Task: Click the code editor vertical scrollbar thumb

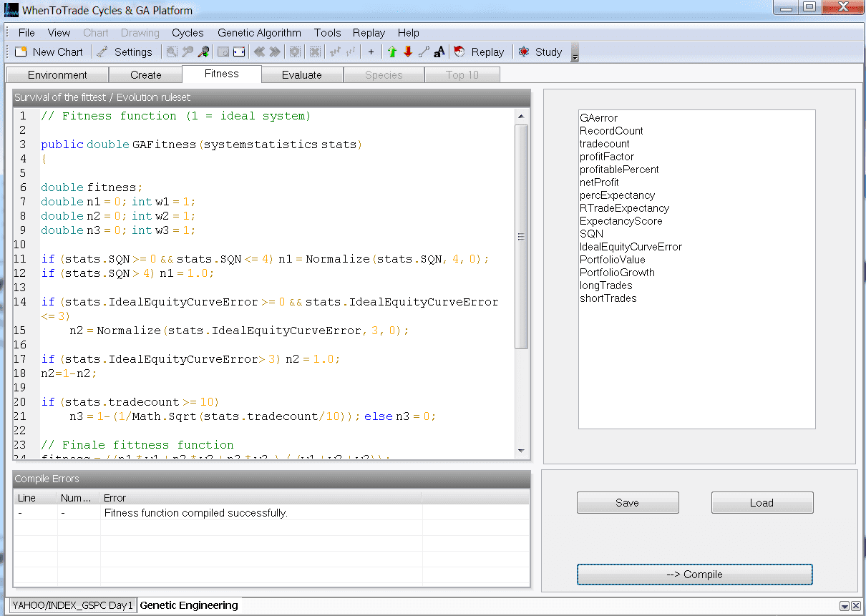Action: [x=521, y=237]
